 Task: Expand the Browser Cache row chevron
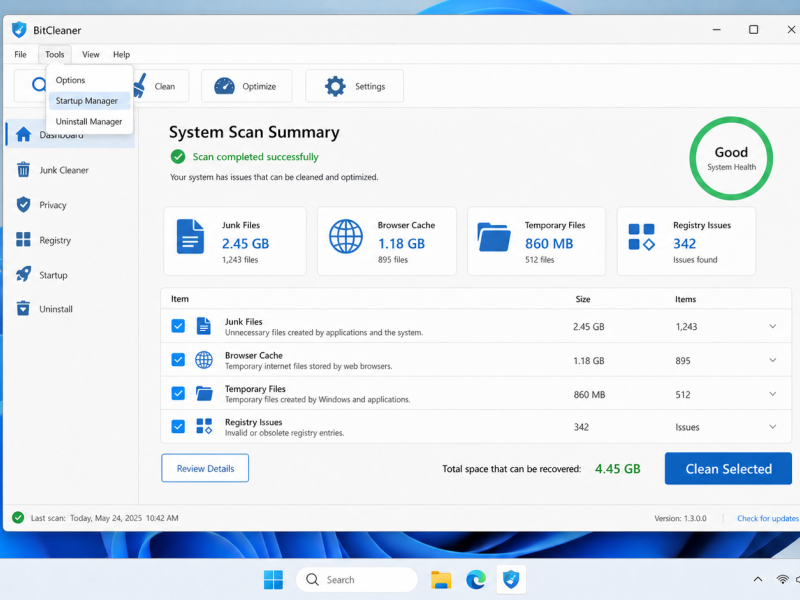pyautogui.click(x=772, y=360)
